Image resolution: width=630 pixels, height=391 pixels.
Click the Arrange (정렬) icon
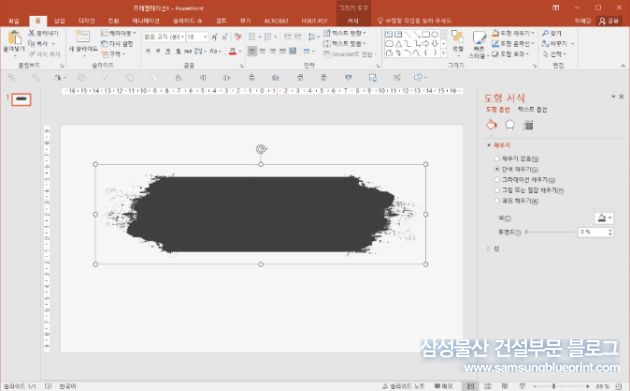coord(457,37)
